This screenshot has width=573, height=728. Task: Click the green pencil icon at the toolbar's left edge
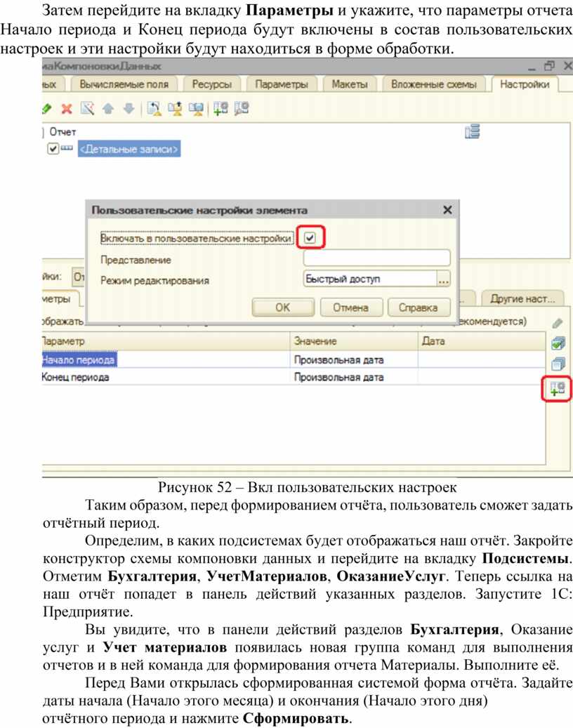tap(46, 109)
